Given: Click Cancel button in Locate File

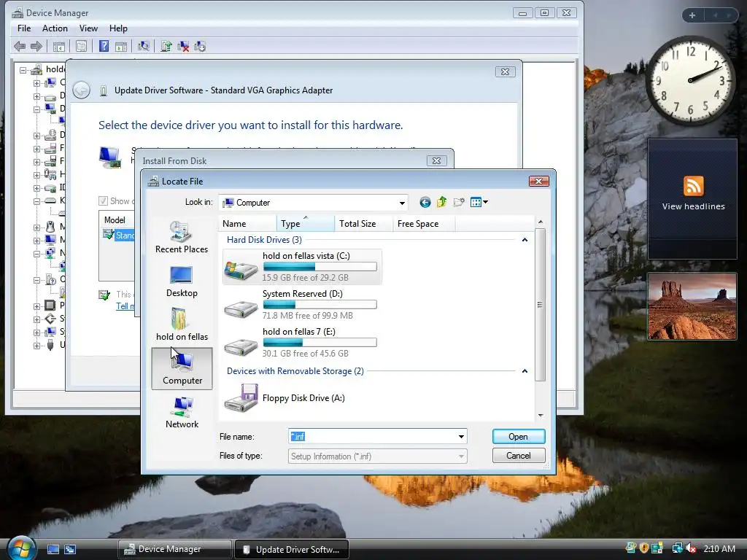Looking at the screenshot, I should pos(519,456).
